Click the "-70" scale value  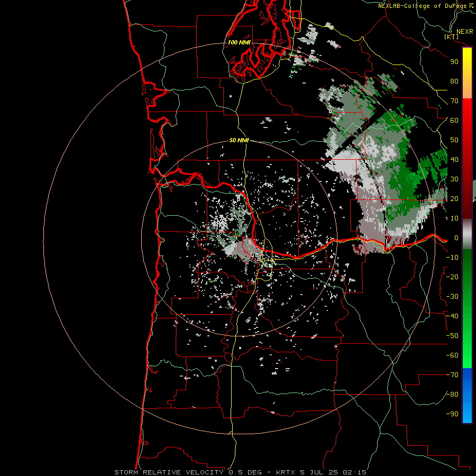[x=452, y=375]
